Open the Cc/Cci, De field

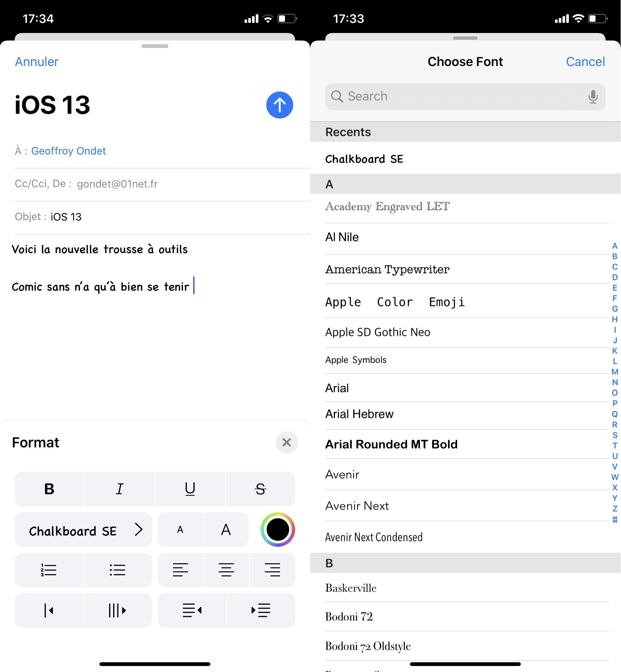[162, 184]
